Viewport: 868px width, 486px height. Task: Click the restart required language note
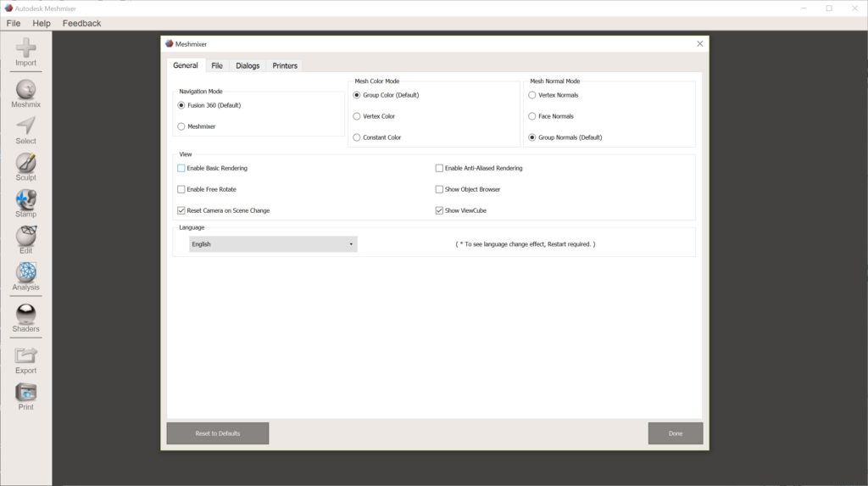pyautogui.click(x=526, y=243)
